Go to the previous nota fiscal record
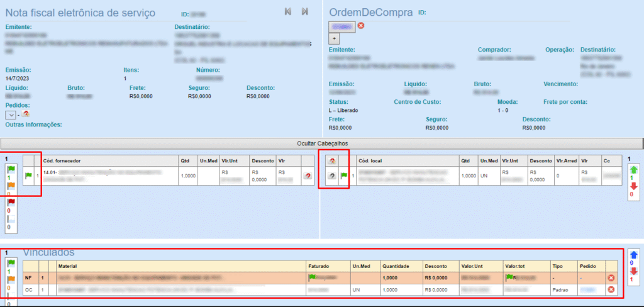The height and width of the screenshot is (307, 644). 288,11
